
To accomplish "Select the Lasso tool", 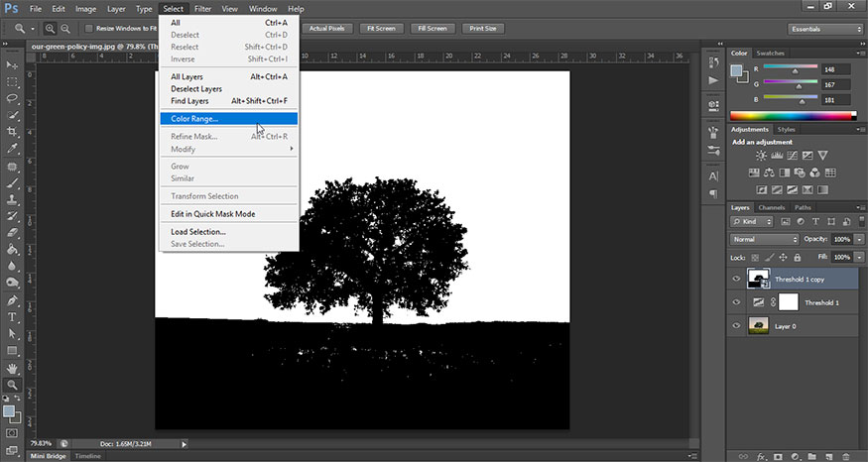I will click(13, 99).
